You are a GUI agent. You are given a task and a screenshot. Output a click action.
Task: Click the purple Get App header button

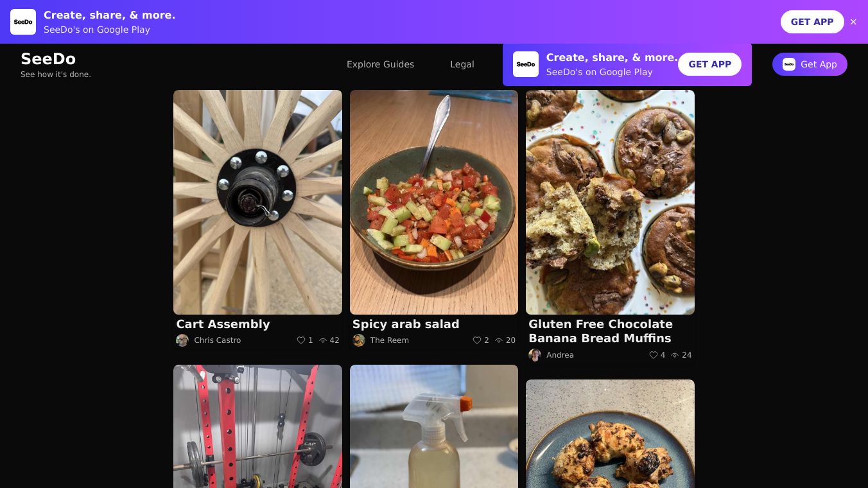810,64
